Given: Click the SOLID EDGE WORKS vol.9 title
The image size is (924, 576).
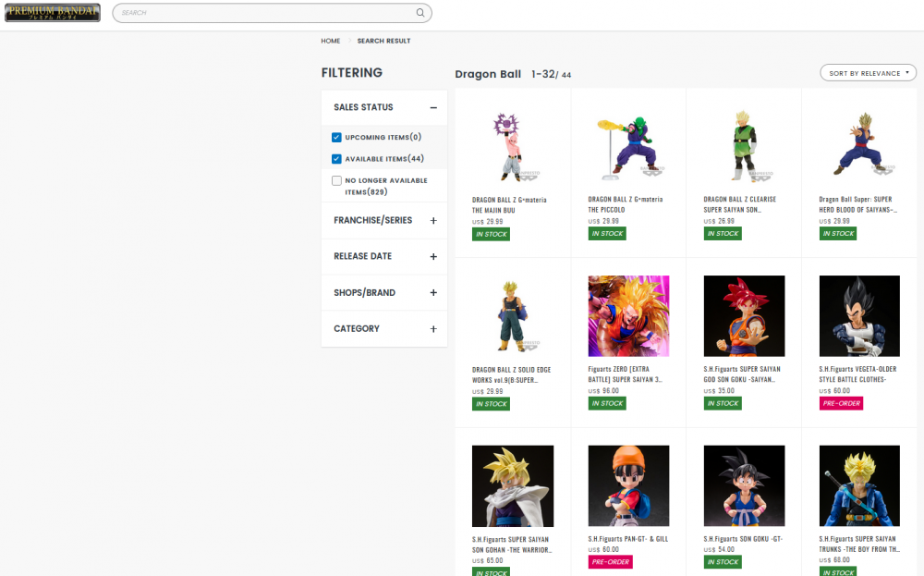Looking at the screenshot, I should click(512, 375).
